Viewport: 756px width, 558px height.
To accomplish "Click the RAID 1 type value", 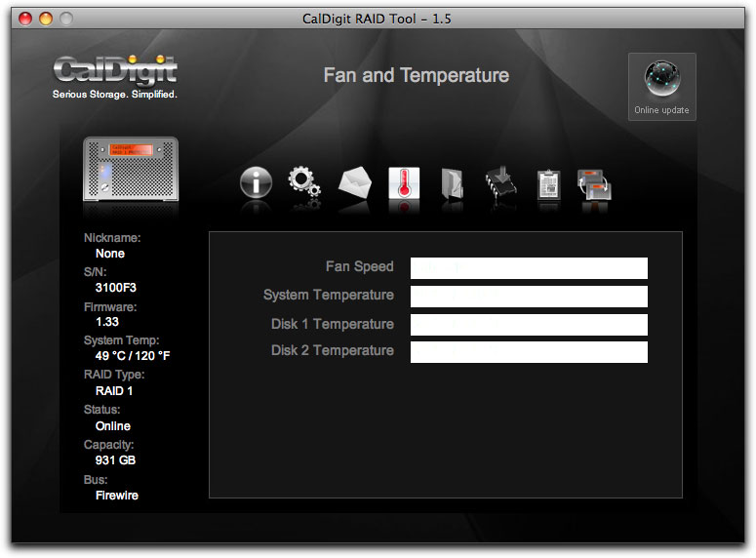I will [x=114, y=390].
